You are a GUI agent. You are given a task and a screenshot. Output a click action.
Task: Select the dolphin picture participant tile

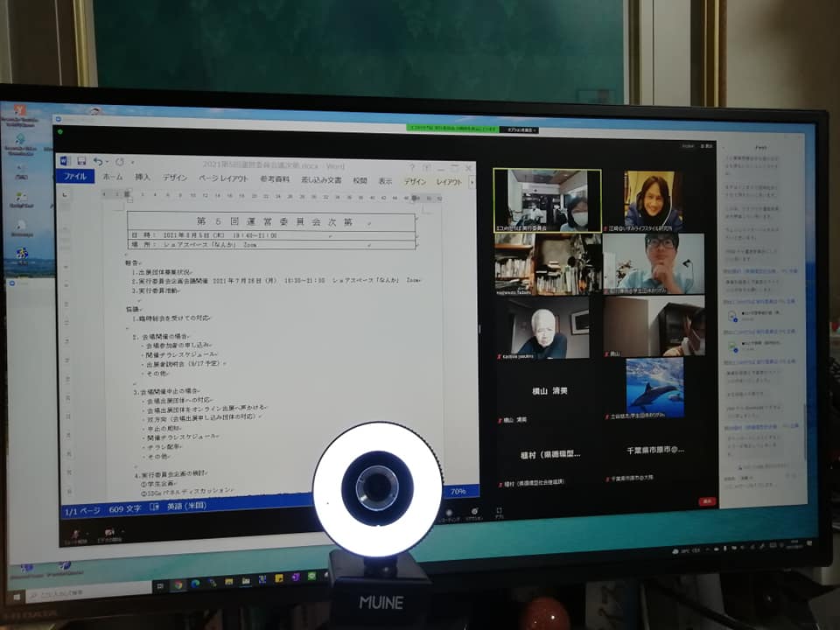(x=654, y=388)
